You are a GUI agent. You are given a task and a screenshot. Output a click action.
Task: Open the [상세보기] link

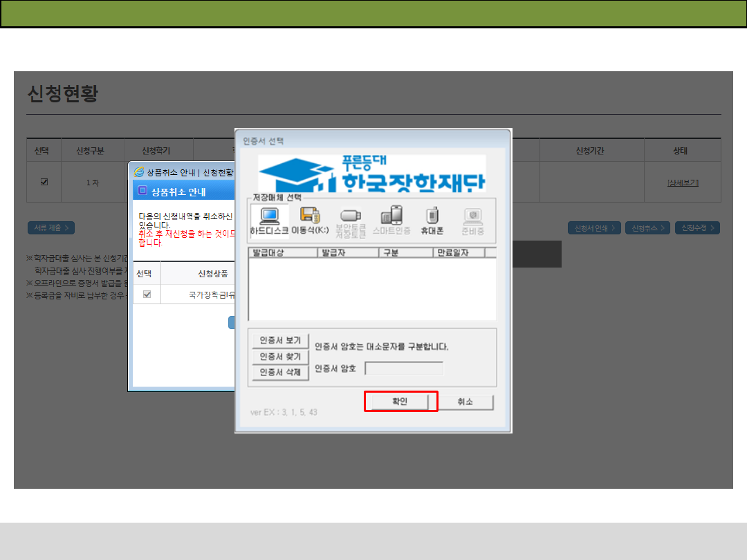click(682, 183)
